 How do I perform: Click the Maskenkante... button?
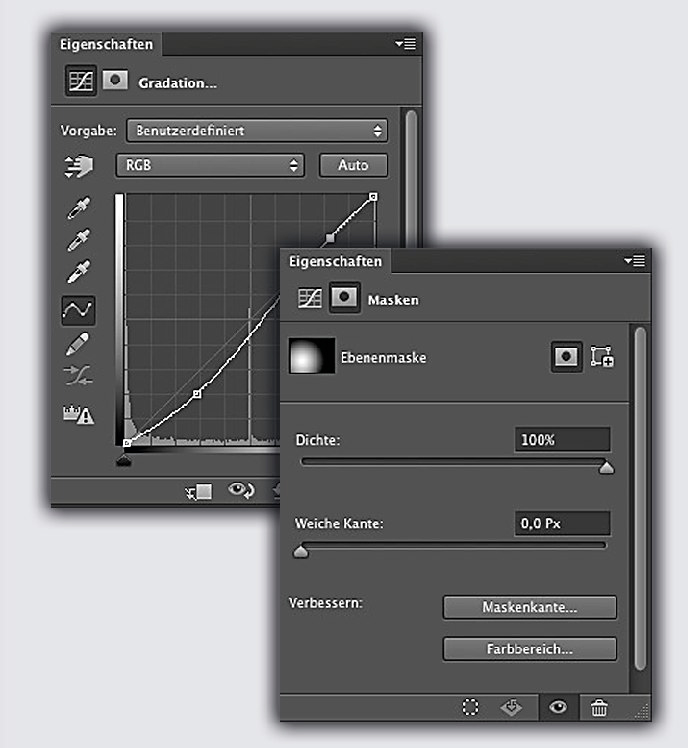click(x=530, y=607)
